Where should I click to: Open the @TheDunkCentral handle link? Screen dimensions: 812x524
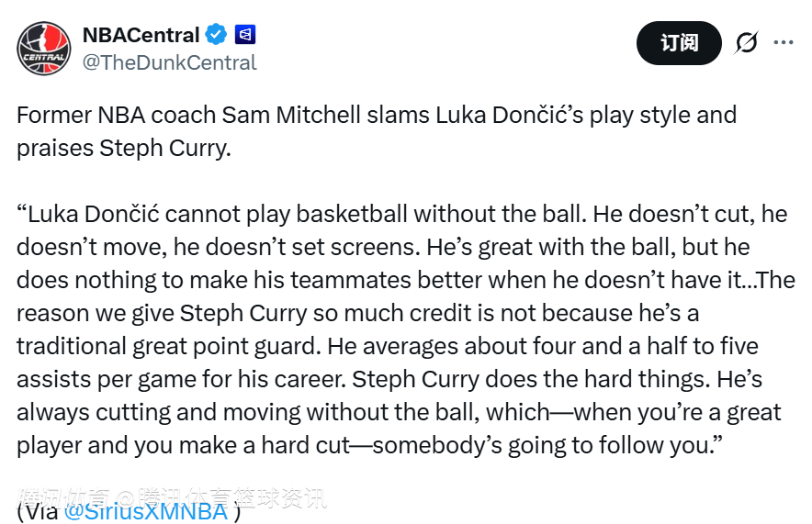point(169,63)
